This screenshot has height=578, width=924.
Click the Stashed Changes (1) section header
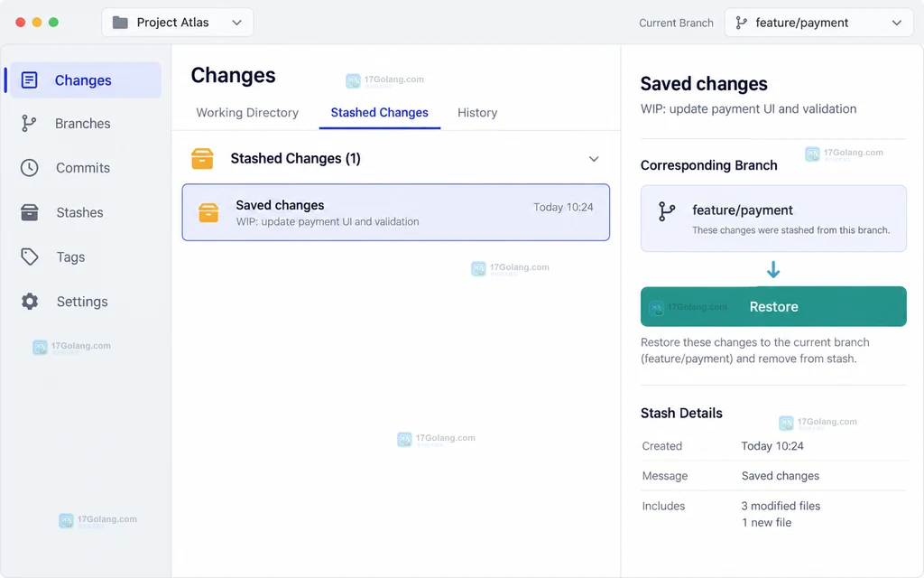tap(395, 159)
